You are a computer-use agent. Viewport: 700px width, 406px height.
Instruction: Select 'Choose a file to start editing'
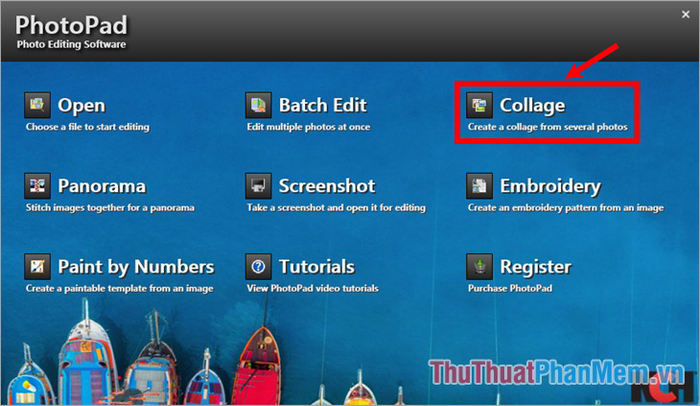(x=88, y=127)
